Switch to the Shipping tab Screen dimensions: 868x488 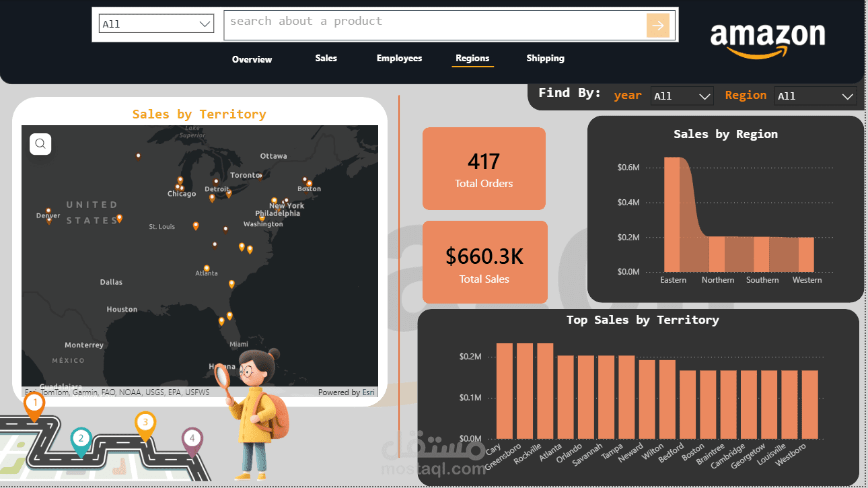(545, 59)
